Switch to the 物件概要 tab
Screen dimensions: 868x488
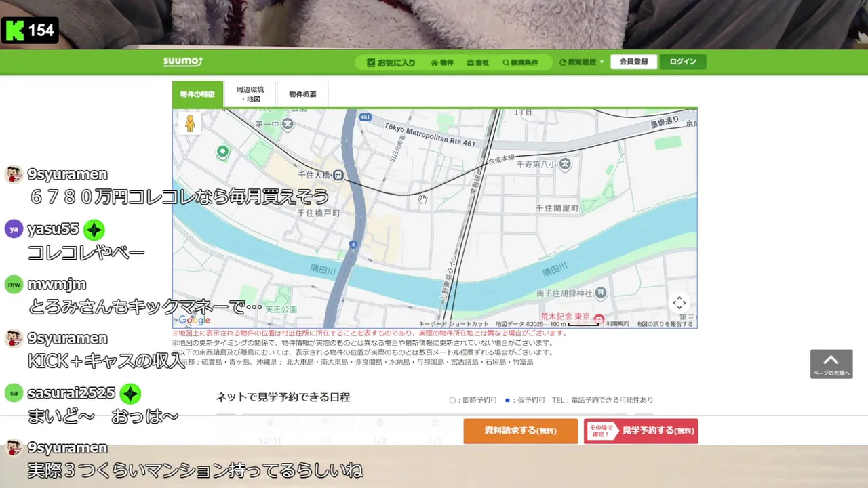[x=302, y=94]
